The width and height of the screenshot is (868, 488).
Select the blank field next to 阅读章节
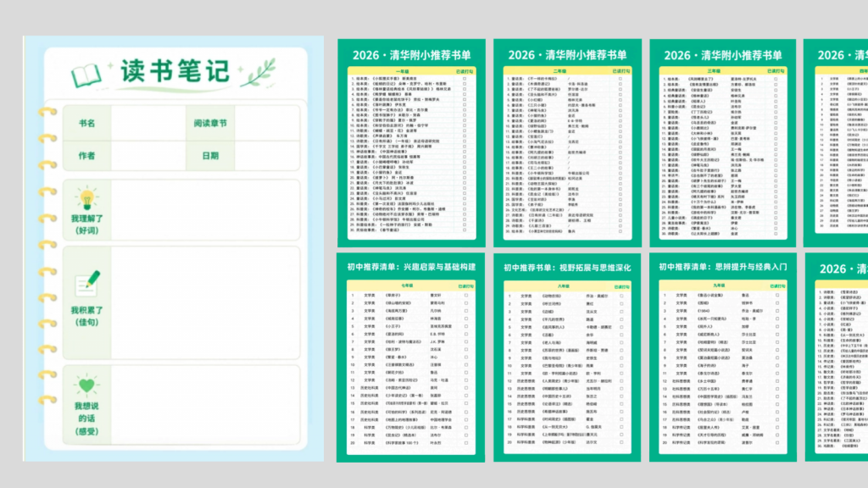point(267,124)
